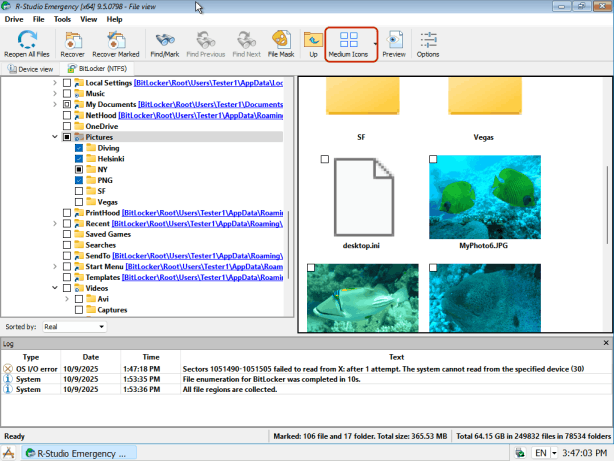
Task: Click the Recover toolbar icon
Action: tap(74, 40)
